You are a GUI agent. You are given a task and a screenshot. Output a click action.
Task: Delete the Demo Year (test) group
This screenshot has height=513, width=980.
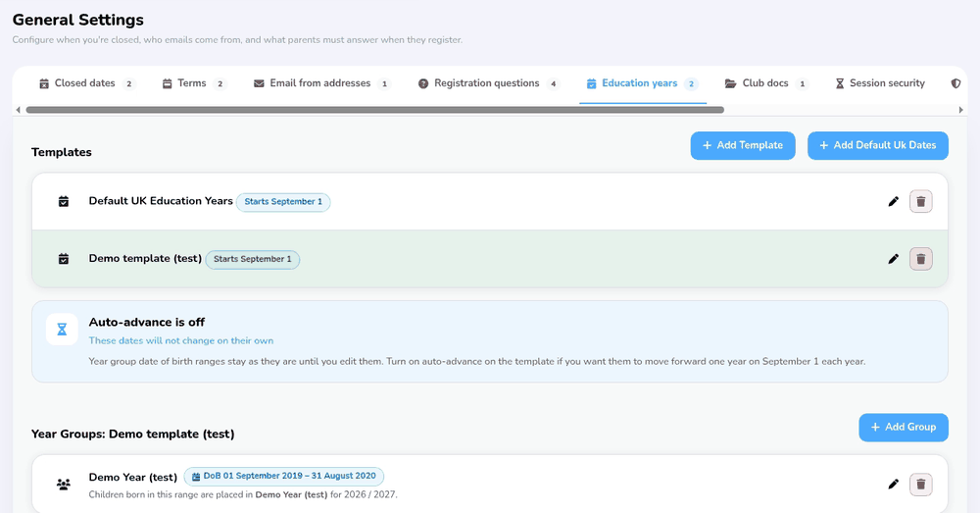coord(920,485)
